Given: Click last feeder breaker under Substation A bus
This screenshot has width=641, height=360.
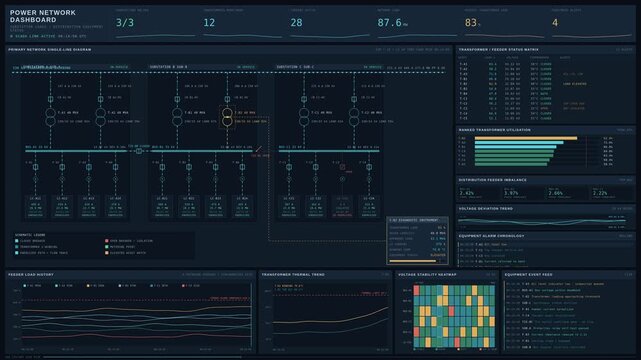Looking at the screenshot, I should [x=115, y=167].
